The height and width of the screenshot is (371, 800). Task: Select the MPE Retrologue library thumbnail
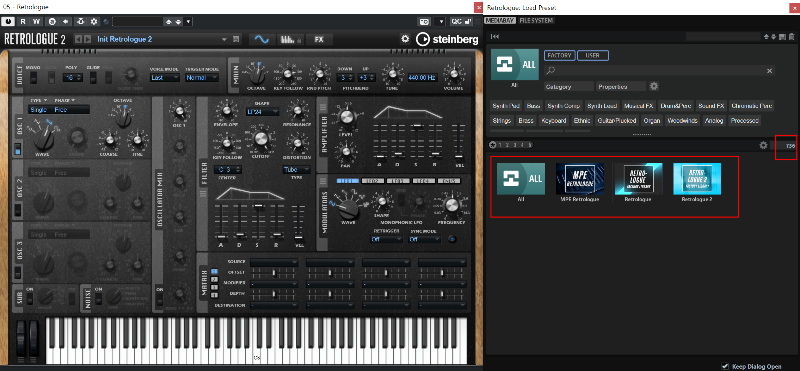point(580,179)
